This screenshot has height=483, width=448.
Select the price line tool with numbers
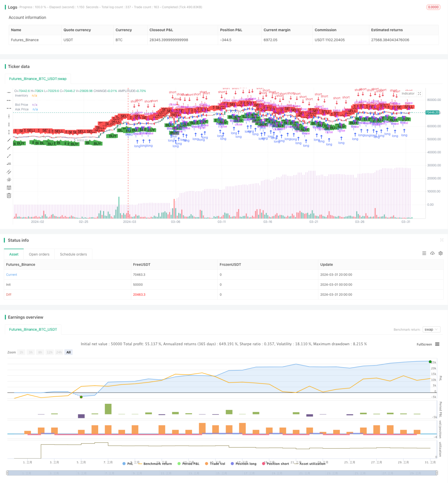tap(9, 164)
